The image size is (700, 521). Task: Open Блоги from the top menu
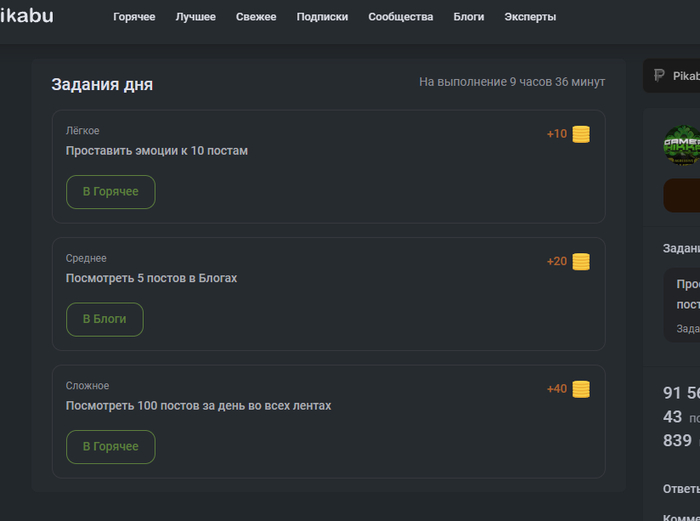[x=468, y=17]
